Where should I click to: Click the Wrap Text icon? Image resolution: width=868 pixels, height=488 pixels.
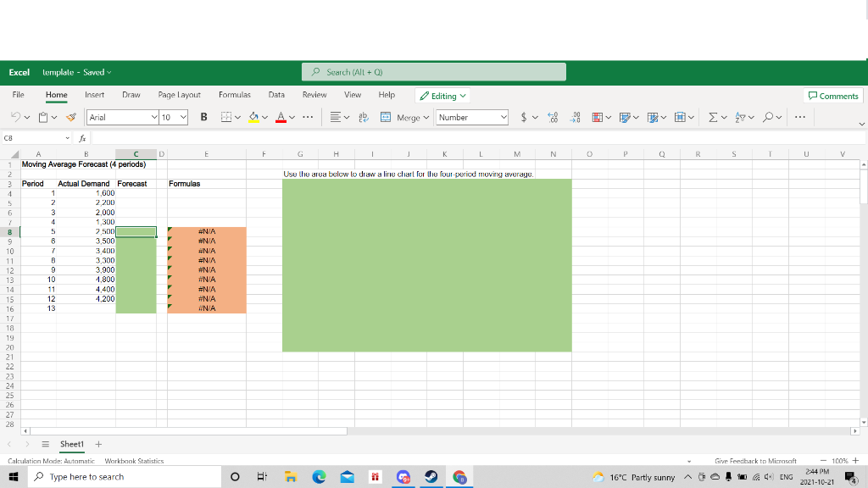364,116
